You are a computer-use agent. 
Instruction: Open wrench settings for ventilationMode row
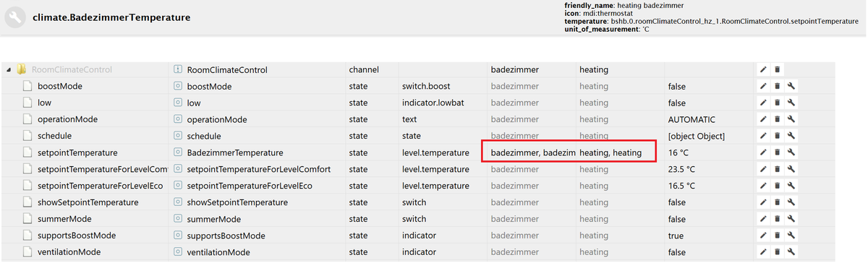pos(792,252)
